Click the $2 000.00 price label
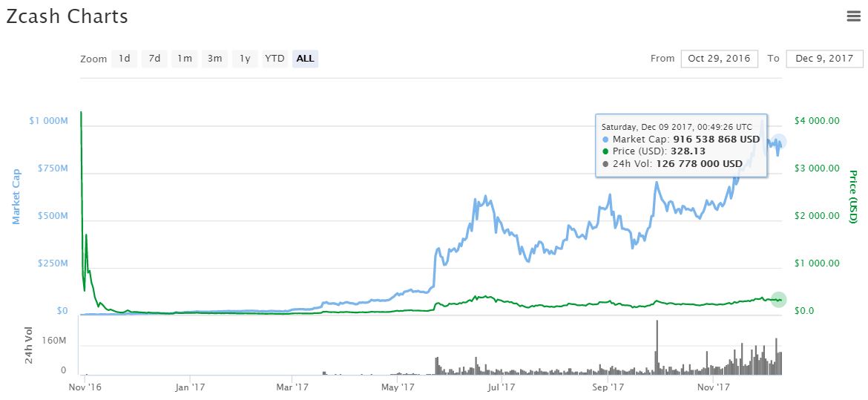The height and width of the screenshot is (400, 868). (x=817, y=215)
